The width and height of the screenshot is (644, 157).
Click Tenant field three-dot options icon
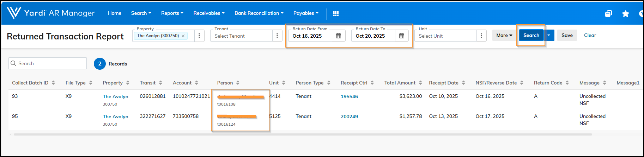[277, 36]
